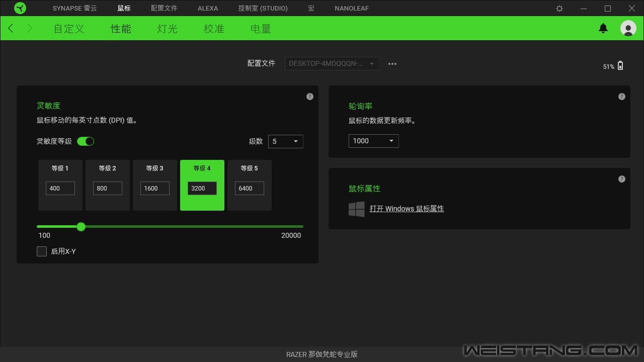Switch to the 鼠标 top tab
This screenshot has height=362, width=644.
124,9
